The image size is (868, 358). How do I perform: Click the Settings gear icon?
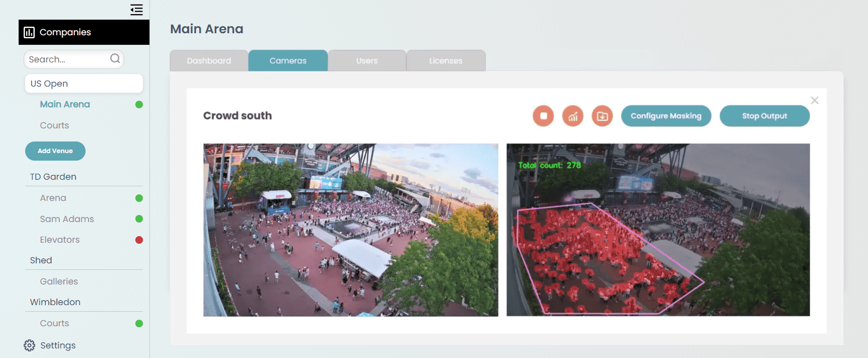coord(30,345)
